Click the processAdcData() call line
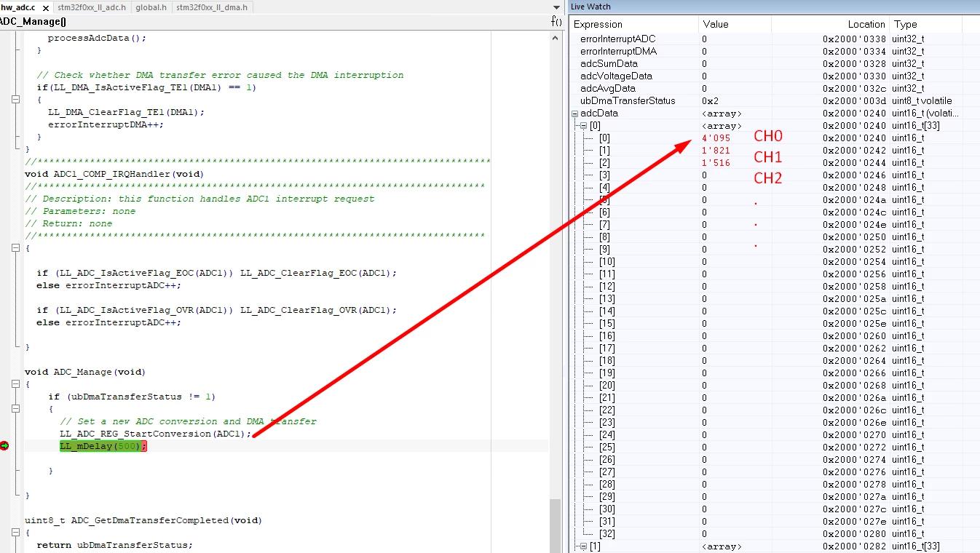 coord(97,38)
